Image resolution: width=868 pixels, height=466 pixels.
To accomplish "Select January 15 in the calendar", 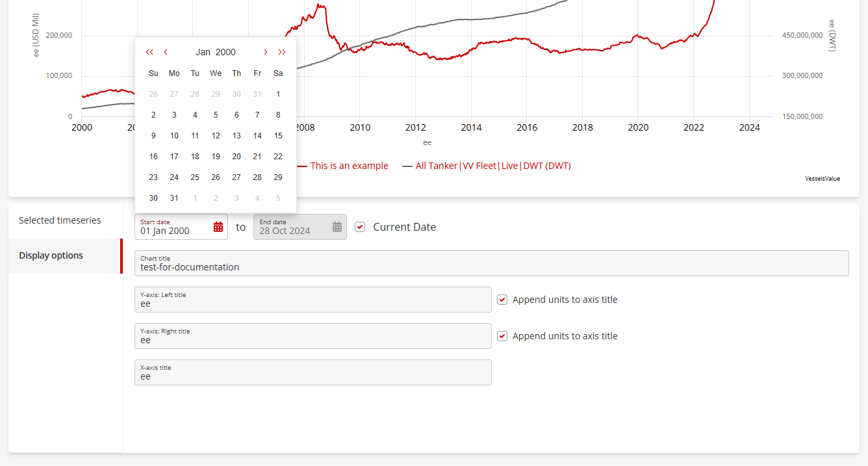I will point(278,135).
